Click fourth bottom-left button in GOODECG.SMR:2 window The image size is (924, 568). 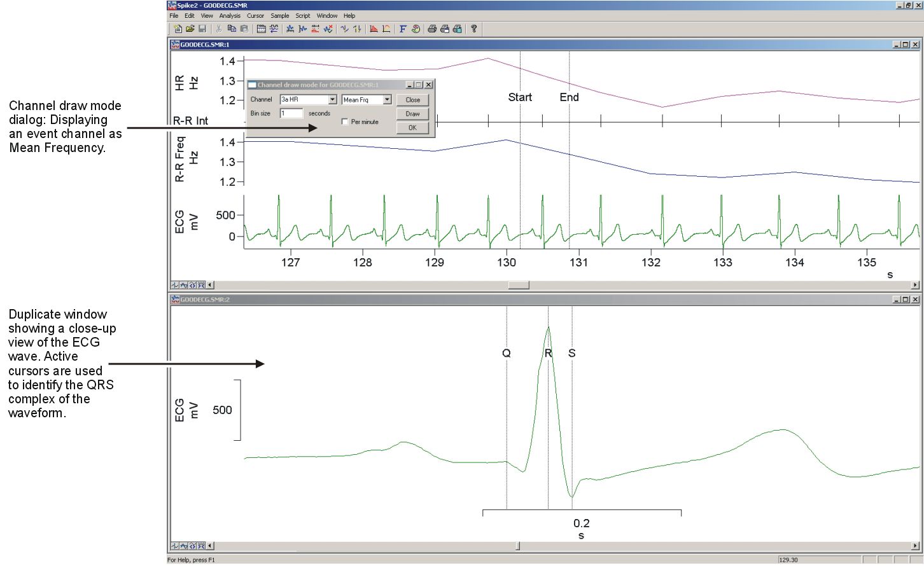[x=202, y=546]
